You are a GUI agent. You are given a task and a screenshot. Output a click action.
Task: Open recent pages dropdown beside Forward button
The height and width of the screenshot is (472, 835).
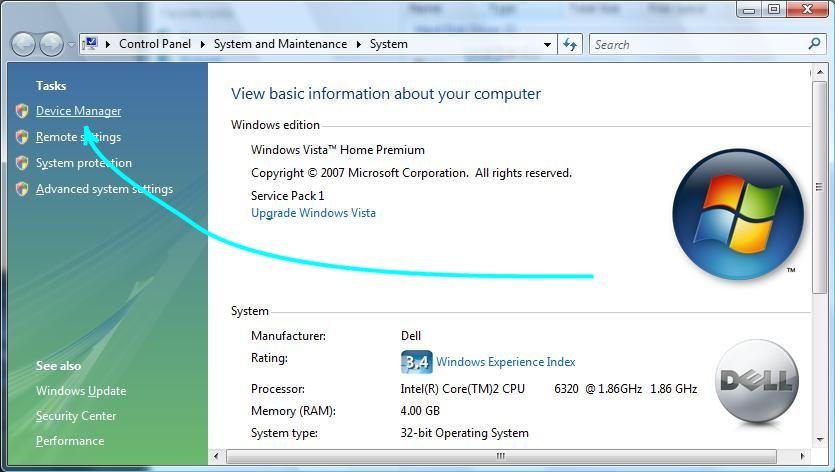[71, 45]
